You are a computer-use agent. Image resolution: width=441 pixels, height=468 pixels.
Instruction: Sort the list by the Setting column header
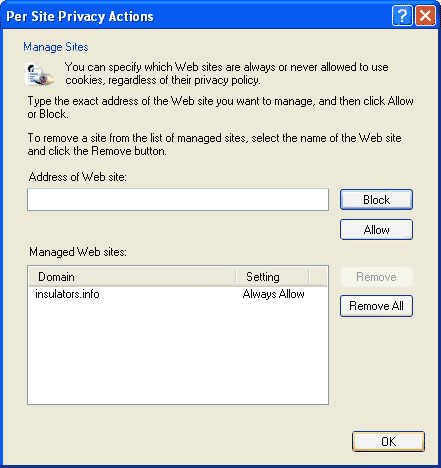(272, 277)
